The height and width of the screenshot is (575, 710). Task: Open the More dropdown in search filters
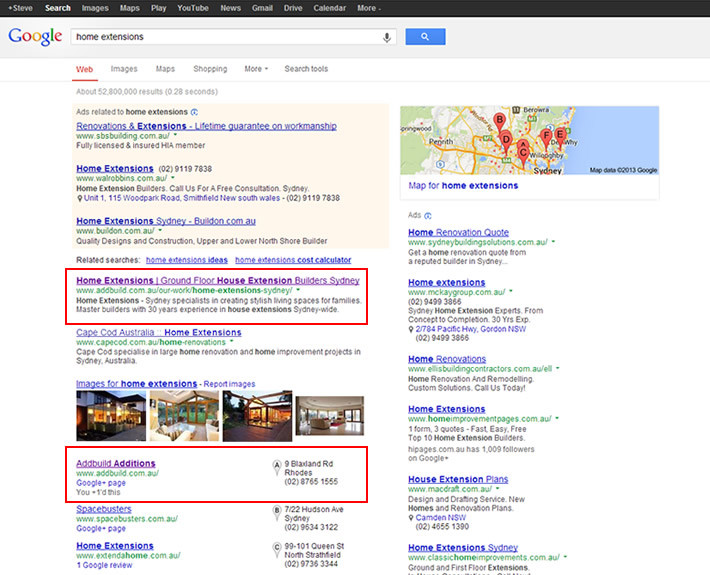click(256, 69)
